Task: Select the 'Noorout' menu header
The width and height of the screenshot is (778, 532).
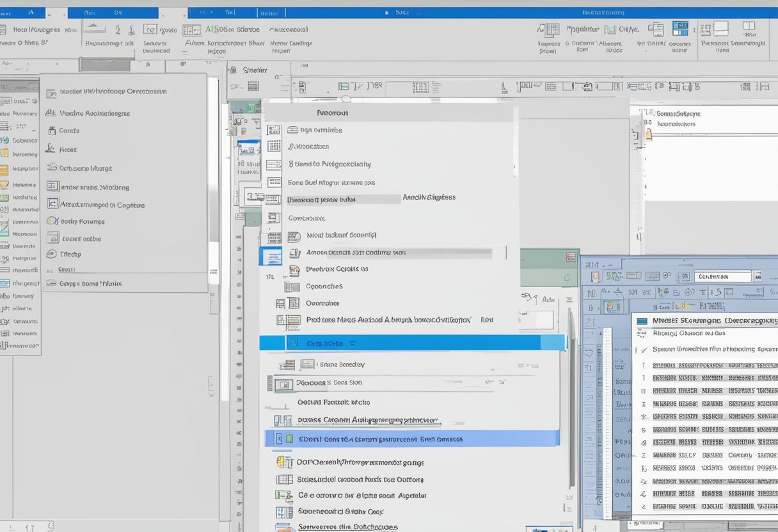Action: (x=333, y=113)
